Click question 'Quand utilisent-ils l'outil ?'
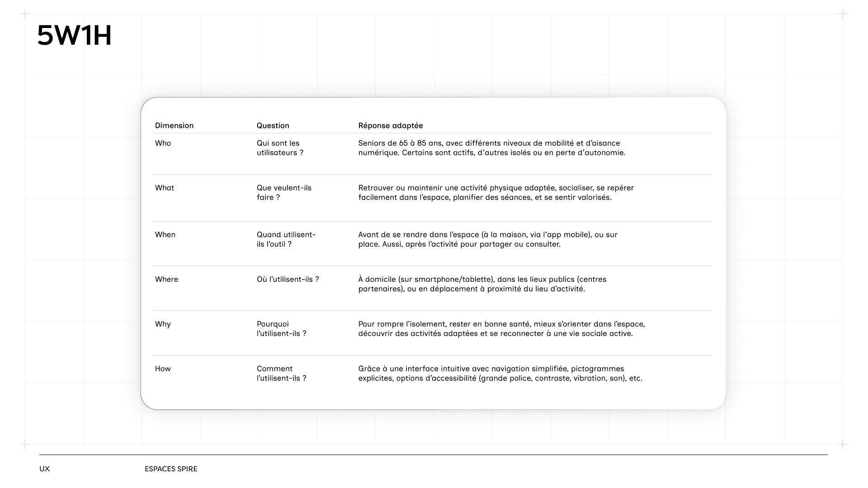The image size is (868, 488). (286, 239)
